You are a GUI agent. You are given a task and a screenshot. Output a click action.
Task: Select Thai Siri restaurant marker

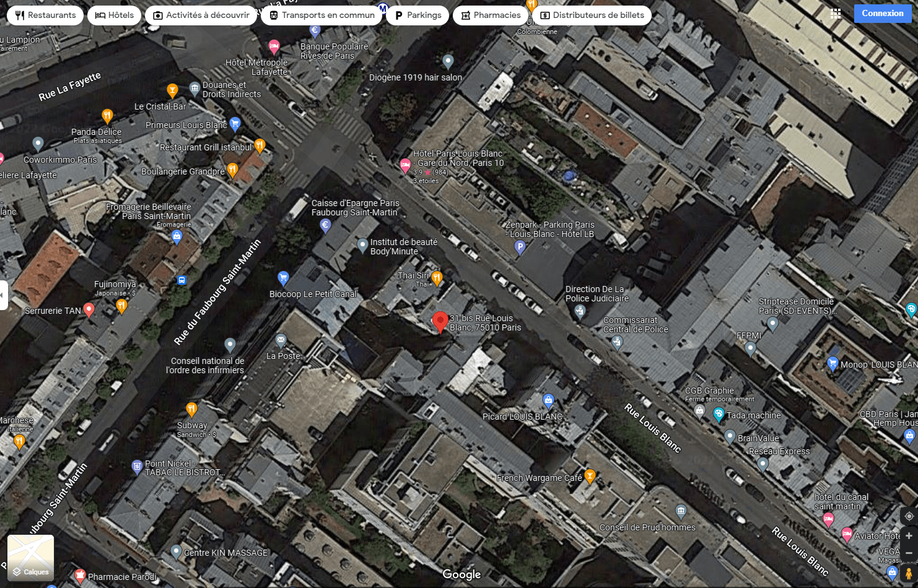click(437, 278)
